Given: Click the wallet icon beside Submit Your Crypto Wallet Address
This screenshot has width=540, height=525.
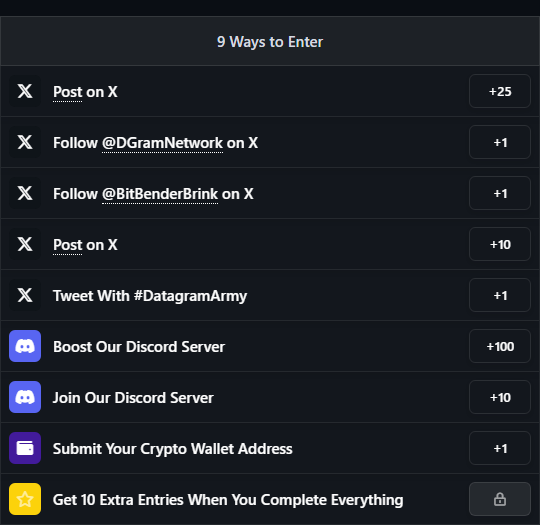Looking at the screenshot, I should pyautogui.click(x=25, y=448).
